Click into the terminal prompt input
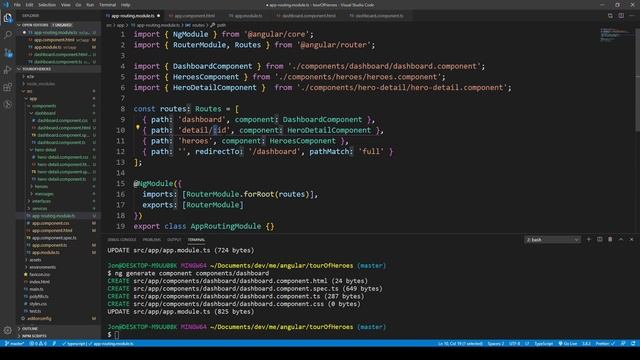 (x=117, y=335)
